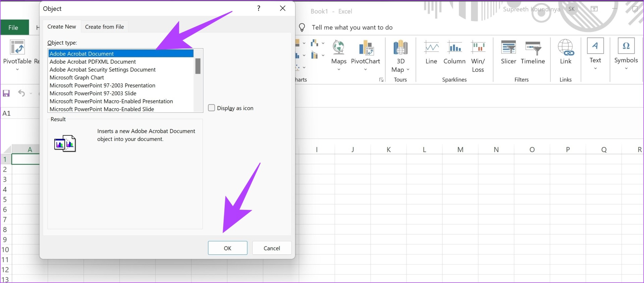Insert a Column sparkline
Viewport: 644px width, 283px height.
pyautogui.click(x=454, y=48)
